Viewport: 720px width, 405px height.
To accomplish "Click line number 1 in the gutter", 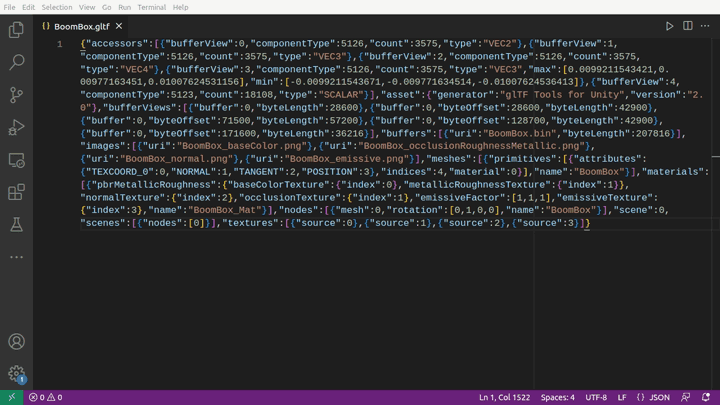I will tap(60, 44).
